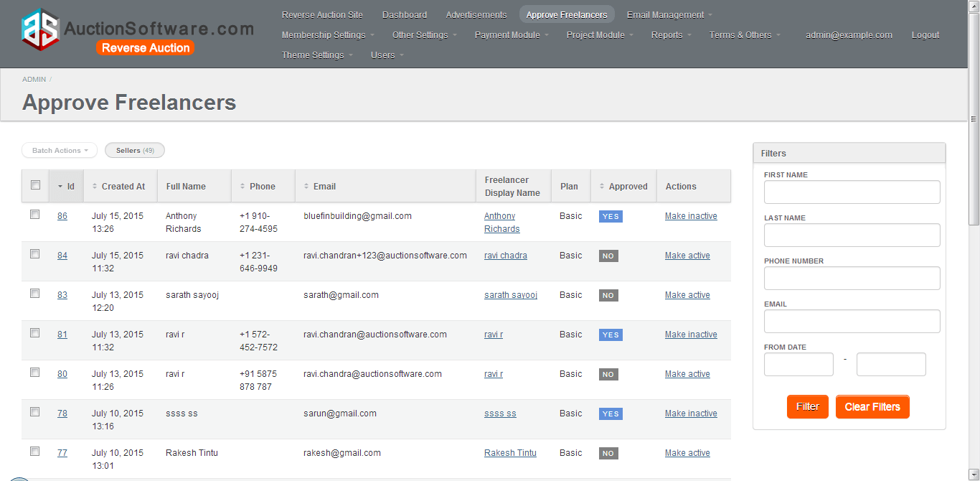The width and height of the screenshot is (980, 481).
Task: Open the Batch Actions dropdown
Action: (60, 150)
